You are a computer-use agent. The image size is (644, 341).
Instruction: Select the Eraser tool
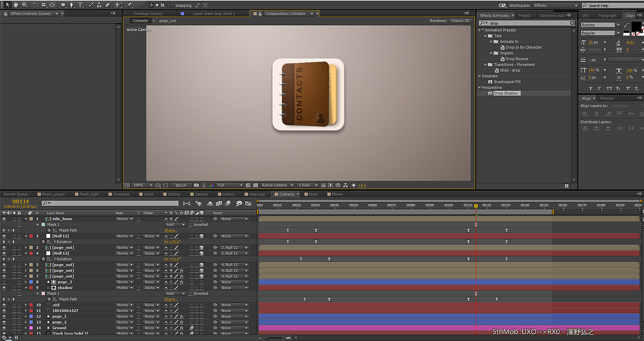click(107, 5)
